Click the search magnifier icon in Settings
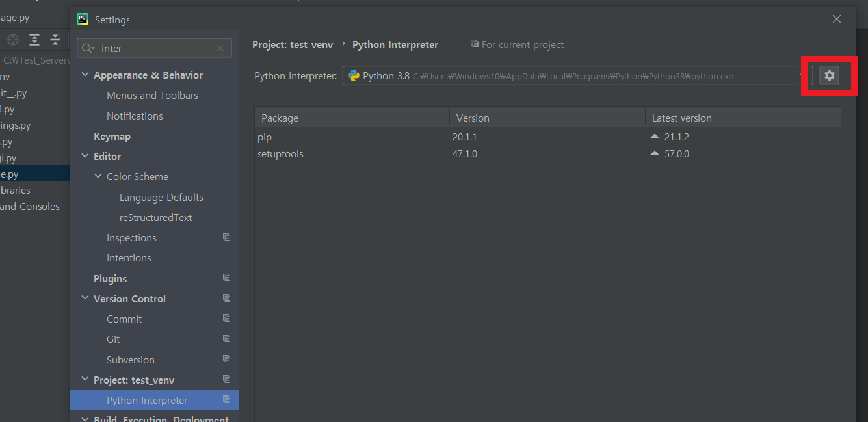 88,48
